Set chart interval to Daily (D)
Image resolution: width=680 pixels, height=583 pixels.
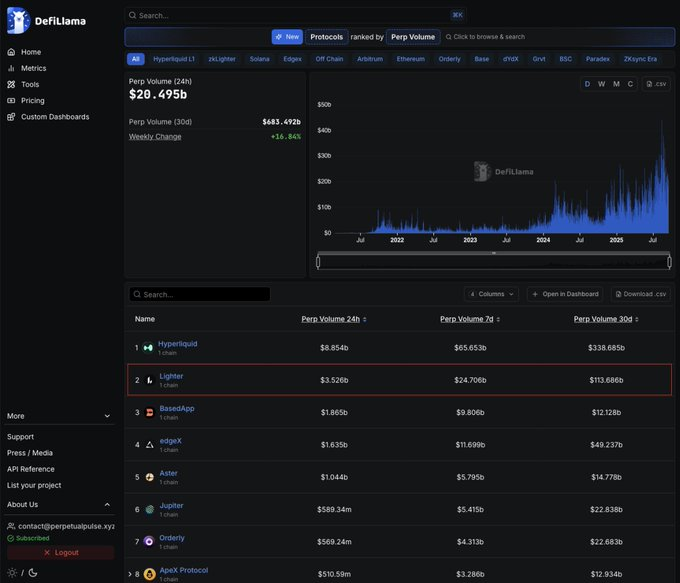587,84
